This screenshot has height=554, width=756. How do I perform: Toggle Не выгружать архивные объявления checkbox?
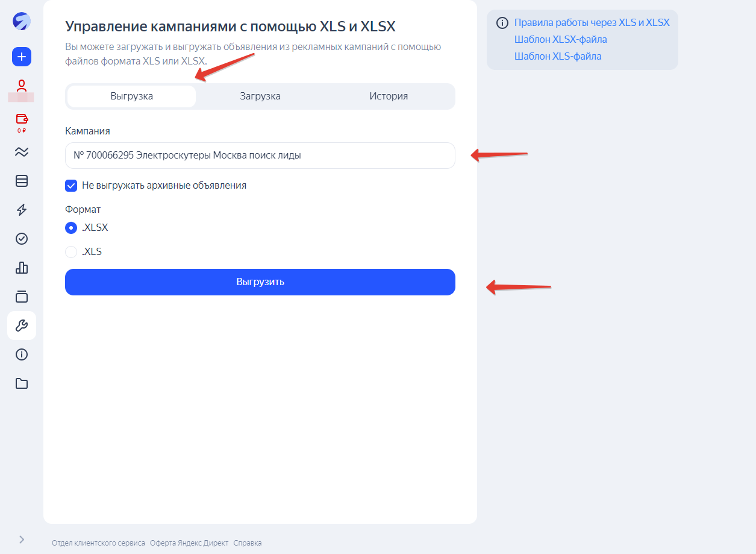(71, 186)
